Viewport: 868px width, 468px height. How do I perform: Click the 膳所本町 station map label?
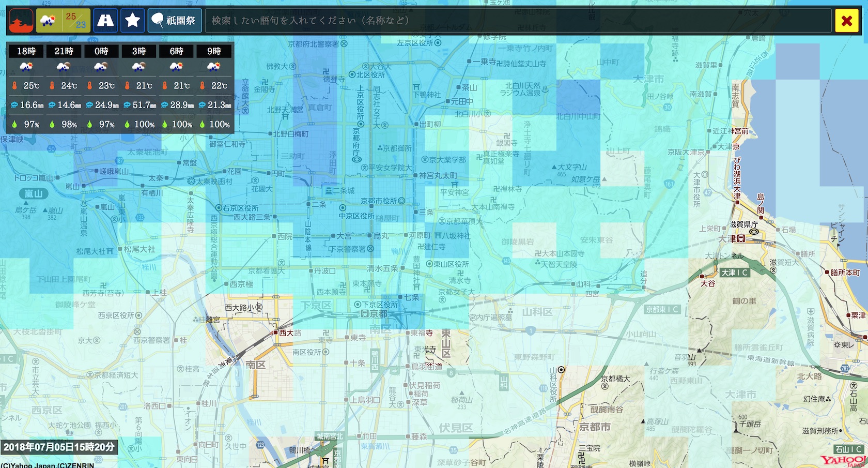[845, 273]
